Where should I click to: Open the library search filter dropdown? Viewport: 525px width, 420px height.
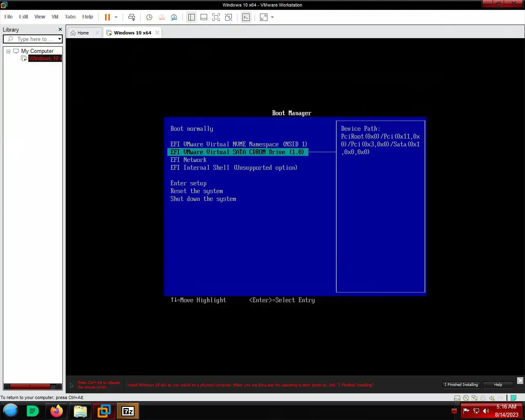coord(59,39)
